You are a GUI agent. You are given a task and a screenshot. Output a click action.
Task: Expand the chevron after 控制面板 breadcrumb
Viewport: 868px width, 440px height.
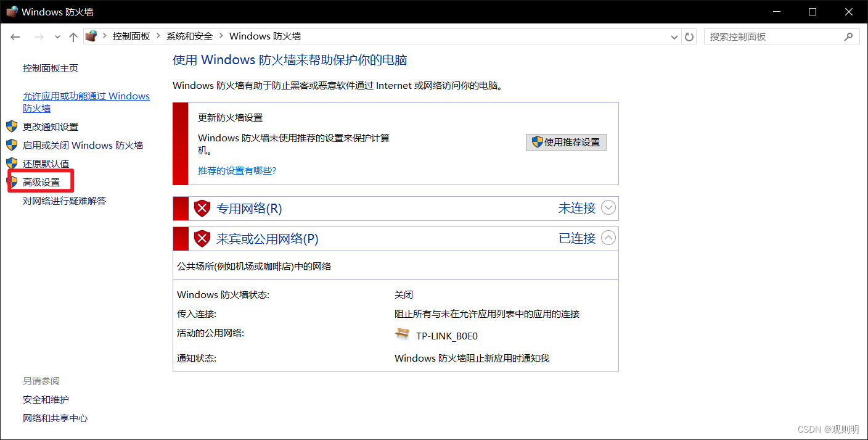[x=158, y=36]
